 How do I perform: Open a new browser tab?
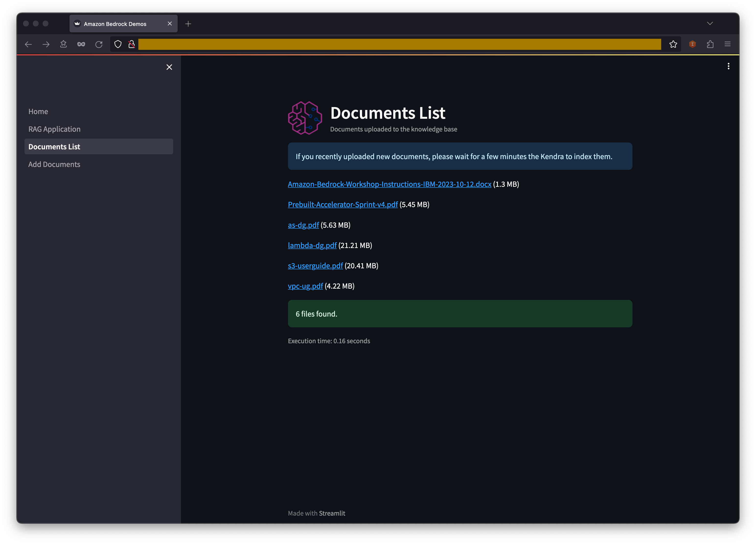pos(188,24)
